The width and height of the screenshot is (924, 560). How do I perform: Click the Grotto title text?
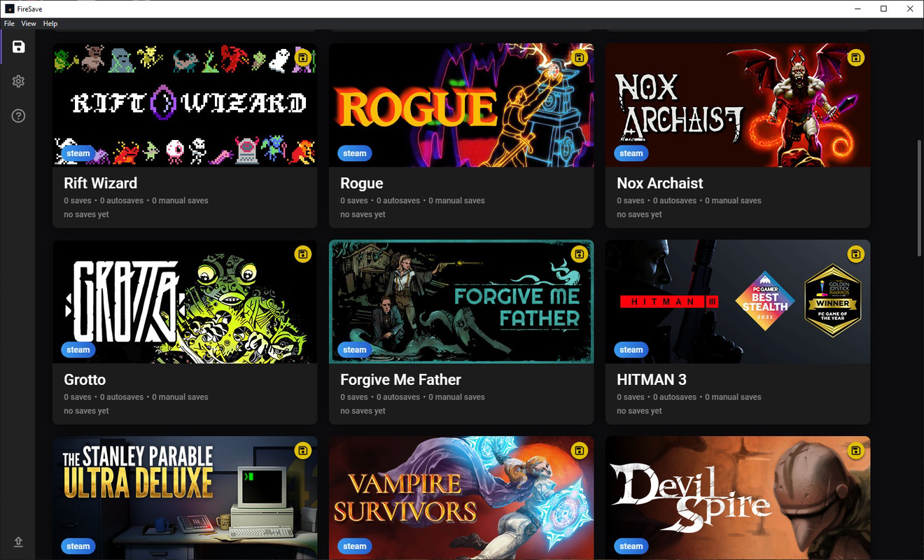tap(85, 380)
